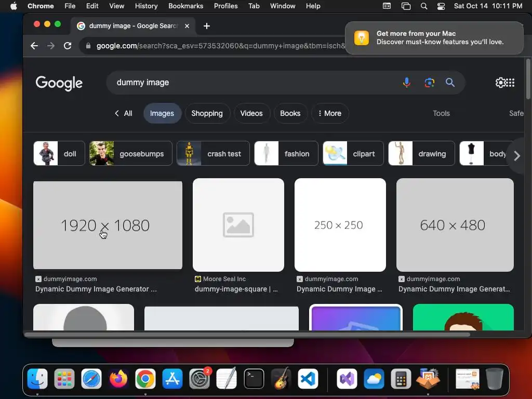The image size is (532, 399).
Task: Open the Moore Seal placeholder image result
Action: (238, 225)
